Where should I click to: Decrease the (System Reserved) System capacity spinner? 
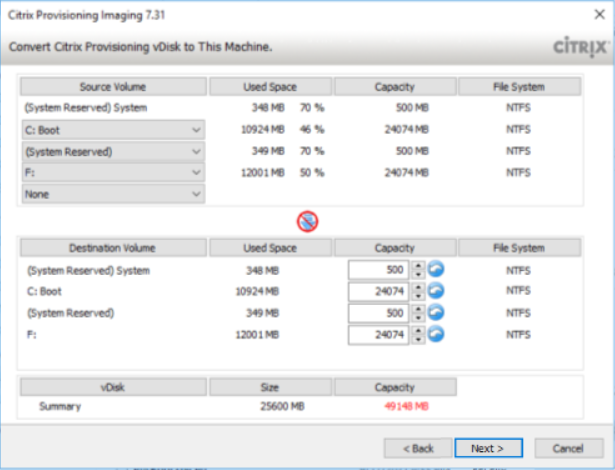[418, 274]
